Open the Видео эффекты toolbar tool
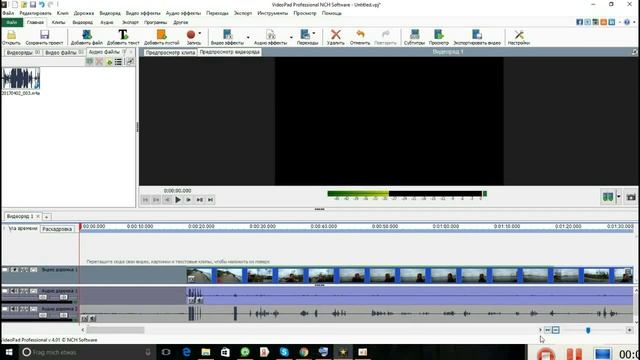 click(227, 37)
